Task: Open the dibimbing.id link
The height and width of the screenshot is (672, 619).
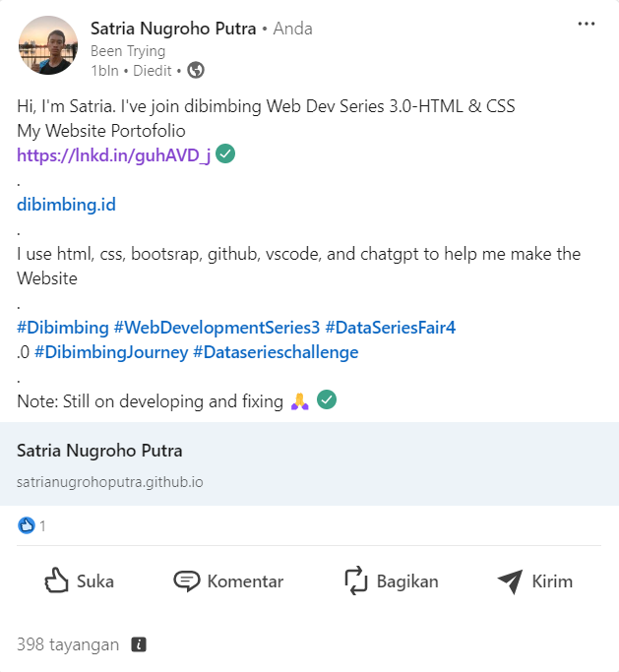Action: coord(67,205)
